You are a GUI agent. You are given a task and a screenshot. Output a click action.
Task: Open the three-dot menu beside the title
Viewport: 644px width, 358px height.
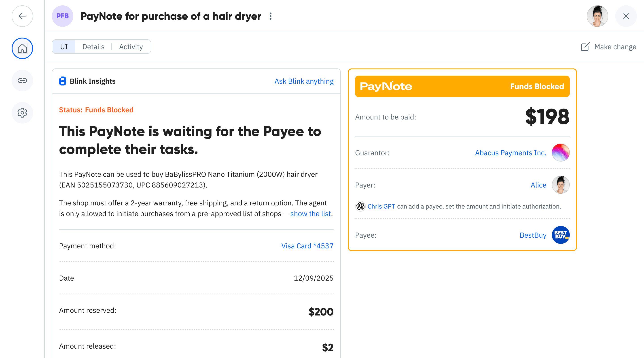[x=271, y=16]
